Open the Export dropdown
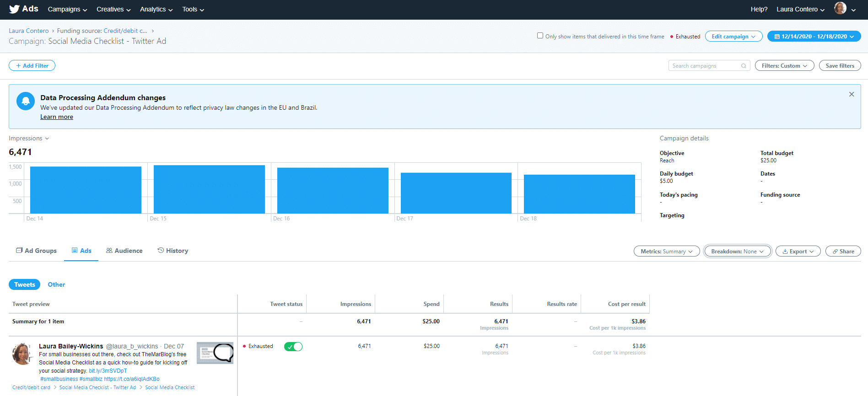The width and height of the screenshot is (868, 396). coord(798,252)
